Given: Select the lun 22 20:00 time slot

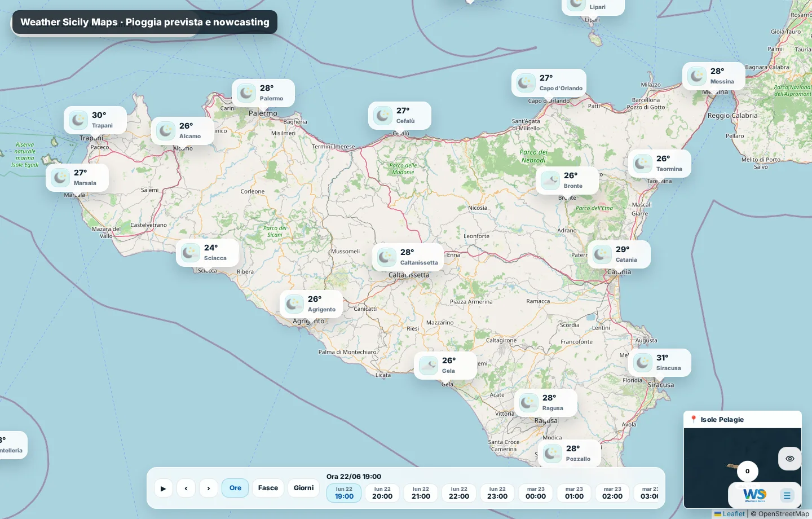Looking at the screenshot, I should click(382, 493).
